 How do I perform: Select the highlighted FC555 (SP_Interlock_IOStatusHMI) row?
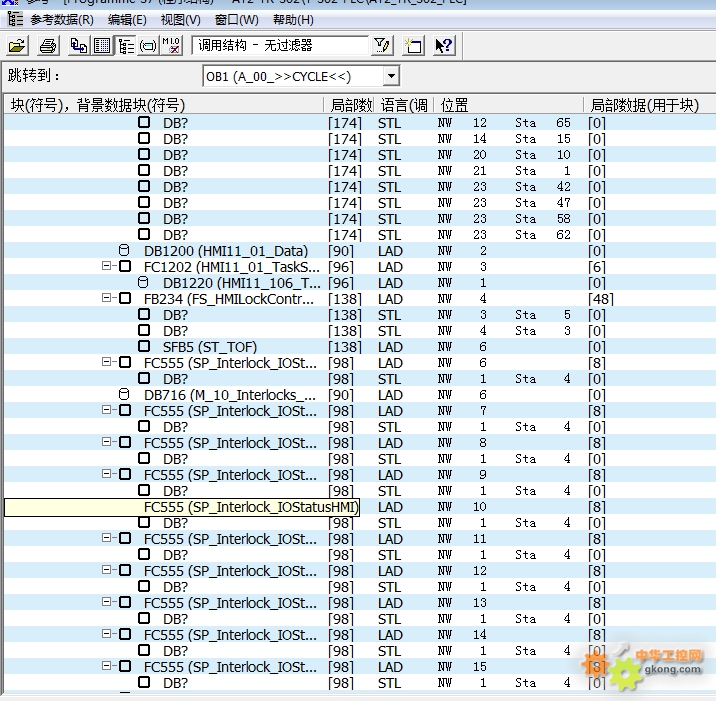point(182,507)
